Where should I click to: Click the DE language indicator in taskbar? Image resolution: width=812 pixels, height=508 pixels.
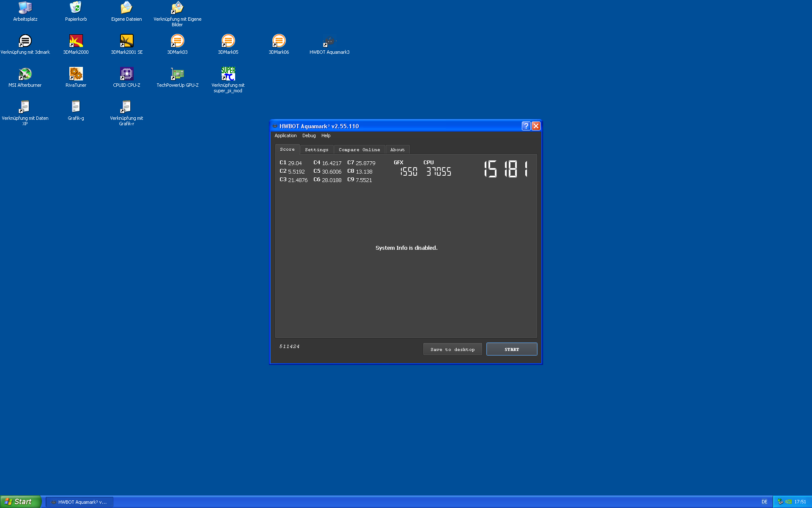coord(764,502)
